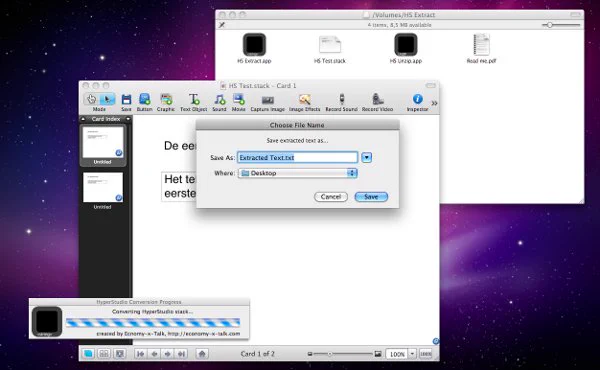Select first Untitled card thumbnail
This screenshot has width=600, height=370.
pyautogui.click(x=103, y=142)
